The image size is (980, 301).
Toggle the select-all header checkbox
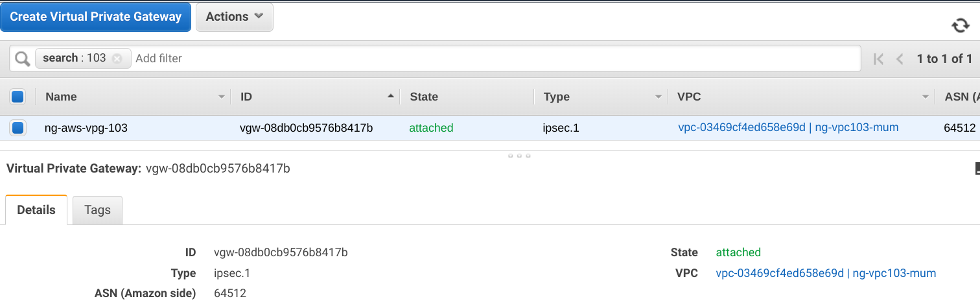pos(17,97)
